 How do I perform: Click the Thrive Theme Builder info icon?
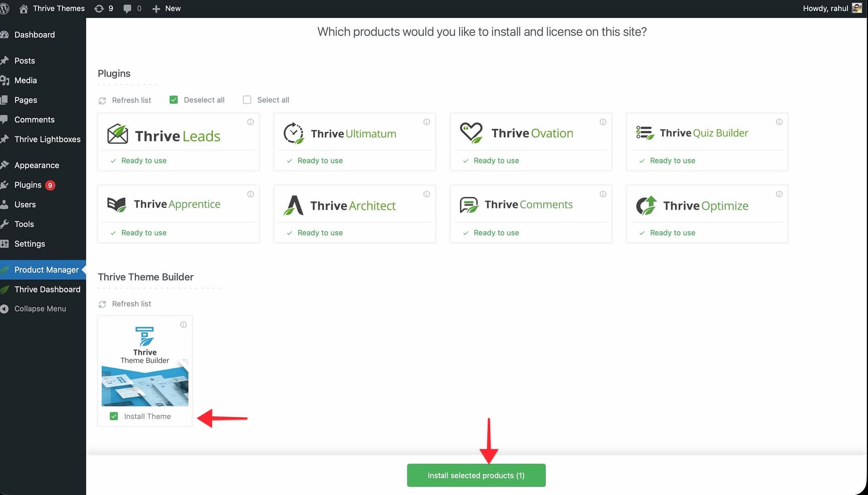(184, 325)
